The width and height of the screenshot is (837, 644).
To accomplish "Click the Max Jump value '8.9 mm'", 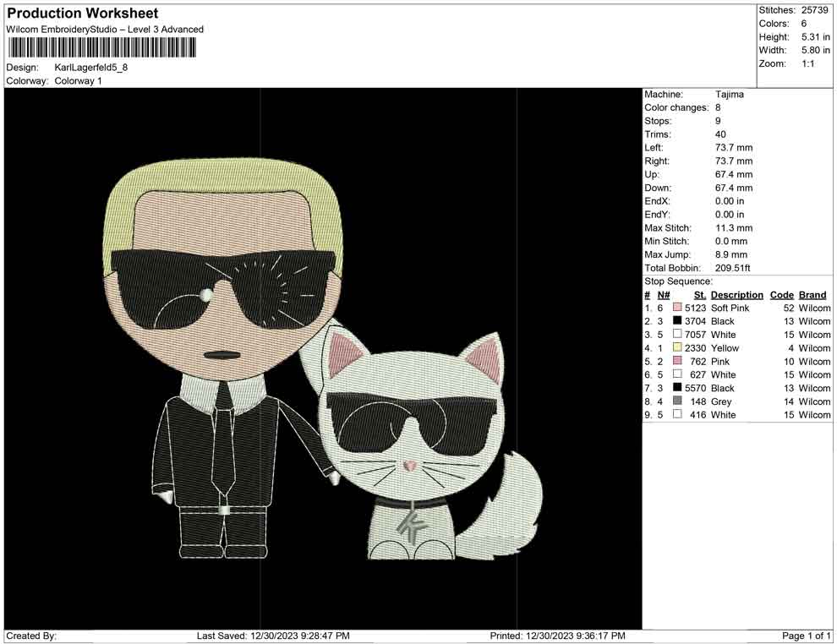I will point(731,254).
